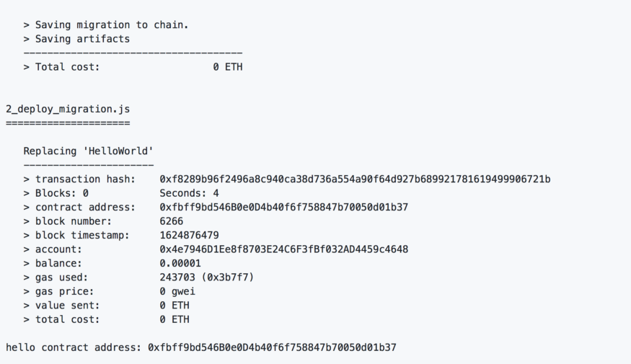
Task: Click the block timestamp 1624876479
Action: pos(189,235)
